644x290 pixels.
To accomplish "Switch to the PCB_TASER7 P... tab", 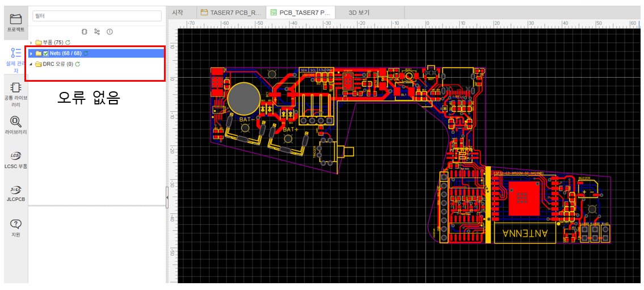I will (x=301, y=12).
